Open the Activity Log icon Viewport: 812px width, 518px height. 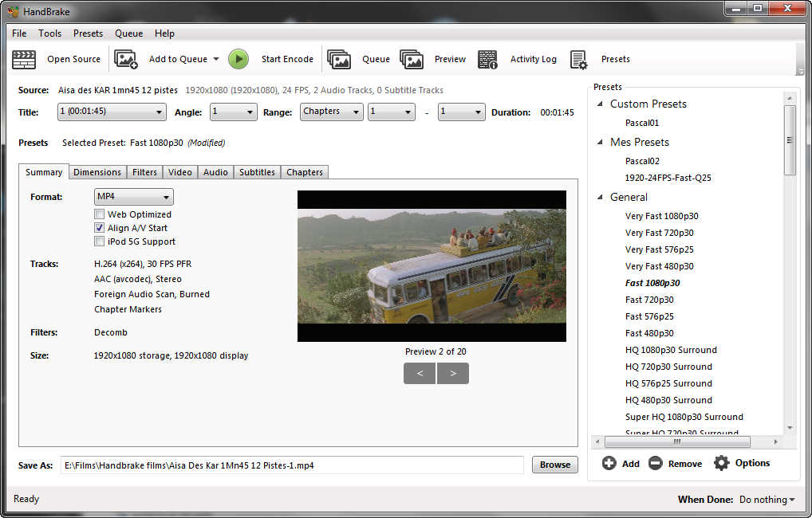487,59
